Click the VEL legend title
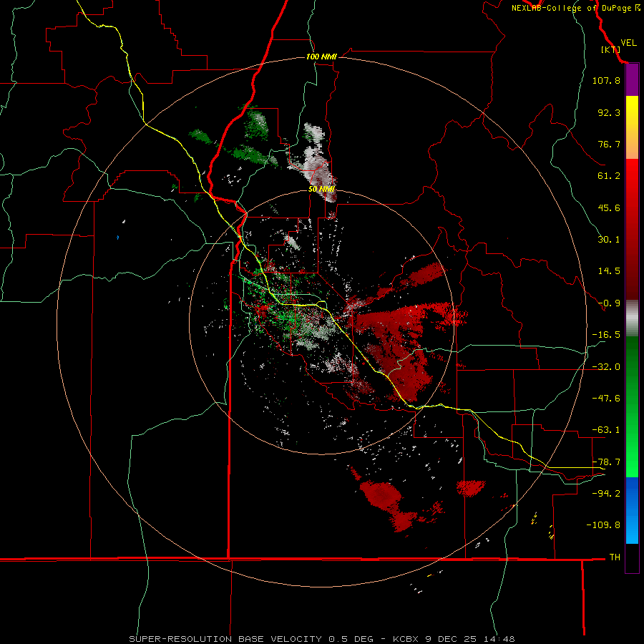Viewport: 644px width, 644px height. click(x=628, y=43)
